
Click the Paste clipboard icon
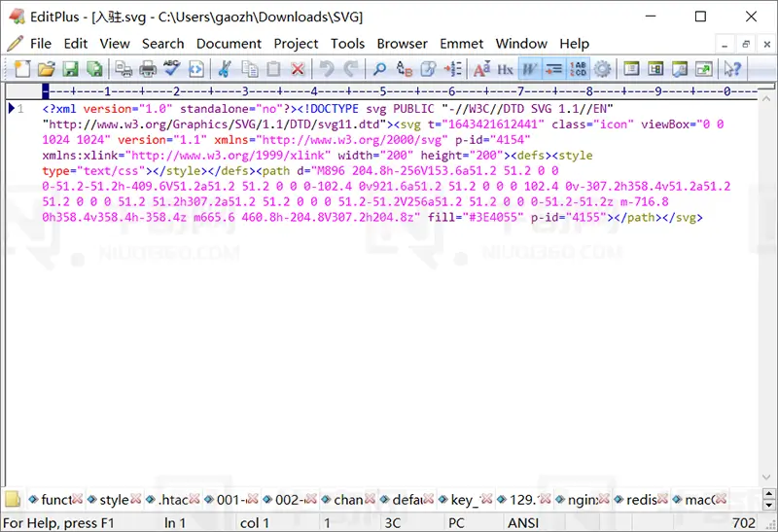tap(273, 68)
